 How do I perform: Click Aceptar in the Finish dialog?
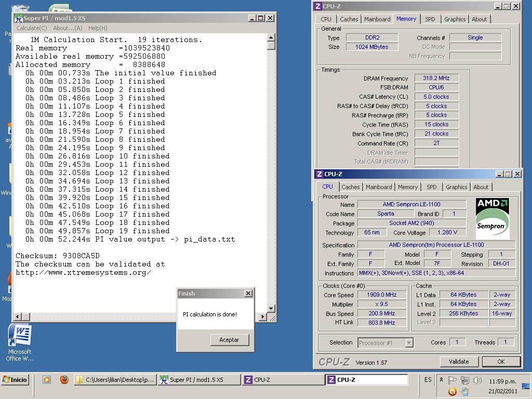click(229, 340)
